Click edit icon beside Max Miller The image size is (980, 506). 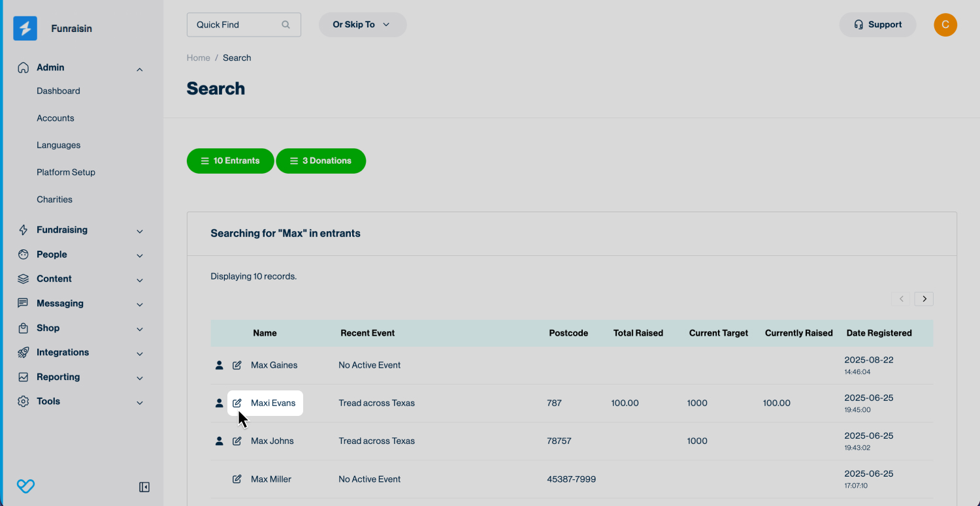[x=237, y=479]
